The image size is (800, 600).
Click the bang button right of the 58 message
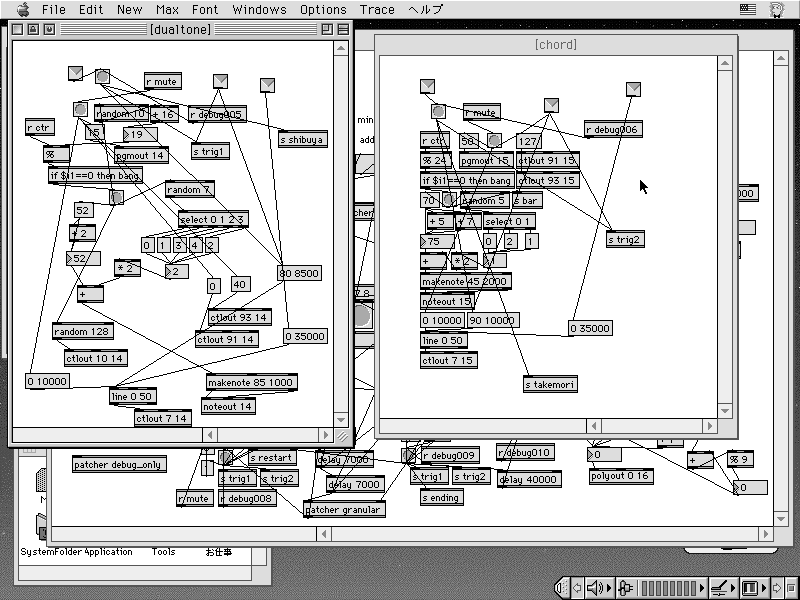(x=494, y=140)
